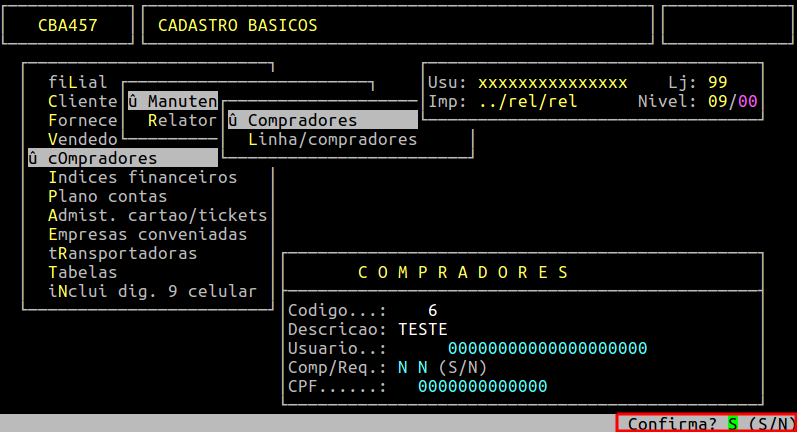797x432 pixels.
Task: Click the Lj value 99
Action: (x=718, y=82)
